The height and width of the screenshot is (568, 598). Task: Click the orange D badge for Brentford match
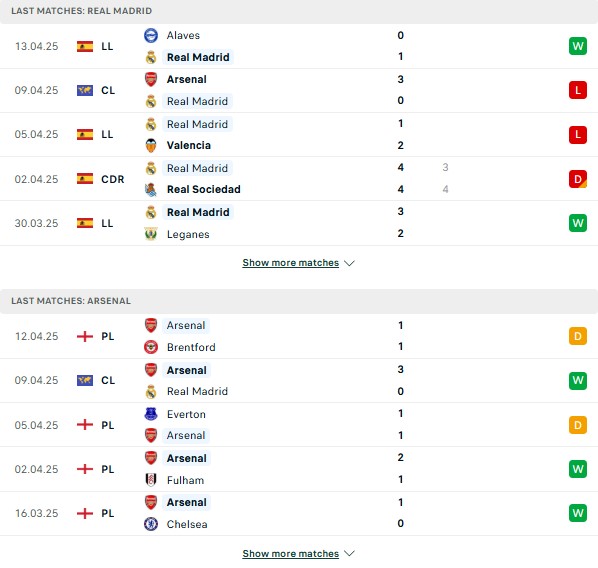pyautogui.click(x=578, y=336)
